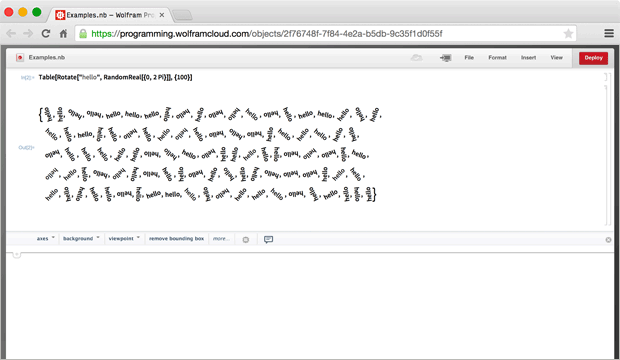This screenshot has height=360, width=620.
Task: Click the browser back arrow
Action: pyautogui.click(x=11, y=34)
